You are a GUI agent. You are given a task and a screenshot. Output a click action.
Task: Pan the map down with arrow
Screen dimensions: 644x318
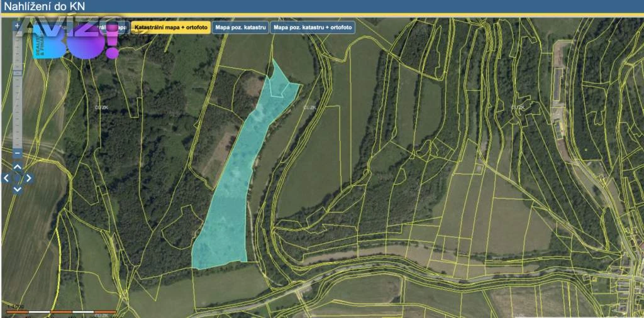18,189
